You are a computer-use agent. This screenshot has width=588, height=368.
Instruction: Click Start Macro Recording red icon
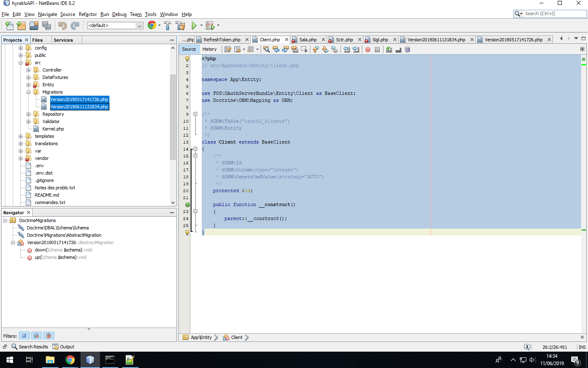click(368, 49)
